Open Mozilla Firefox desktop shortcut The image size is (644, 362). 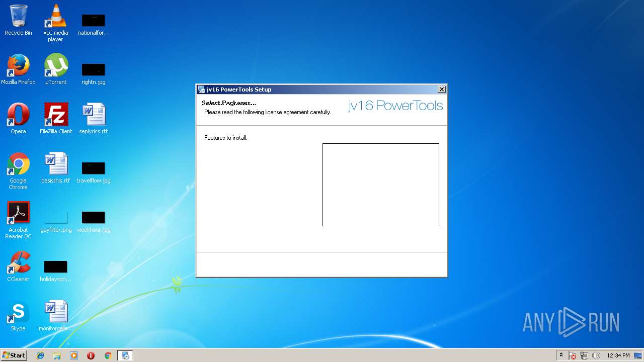[18, 69]
